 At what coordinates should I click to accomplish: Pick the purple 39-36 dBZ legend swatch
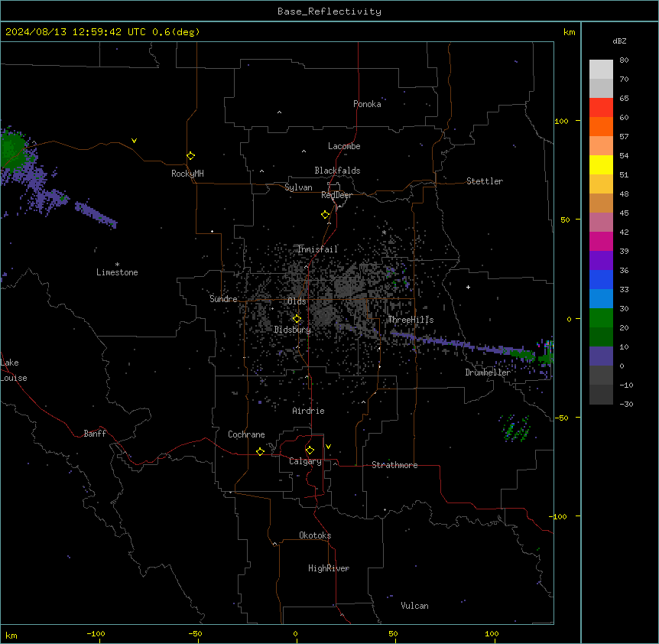tap(601, 261)
